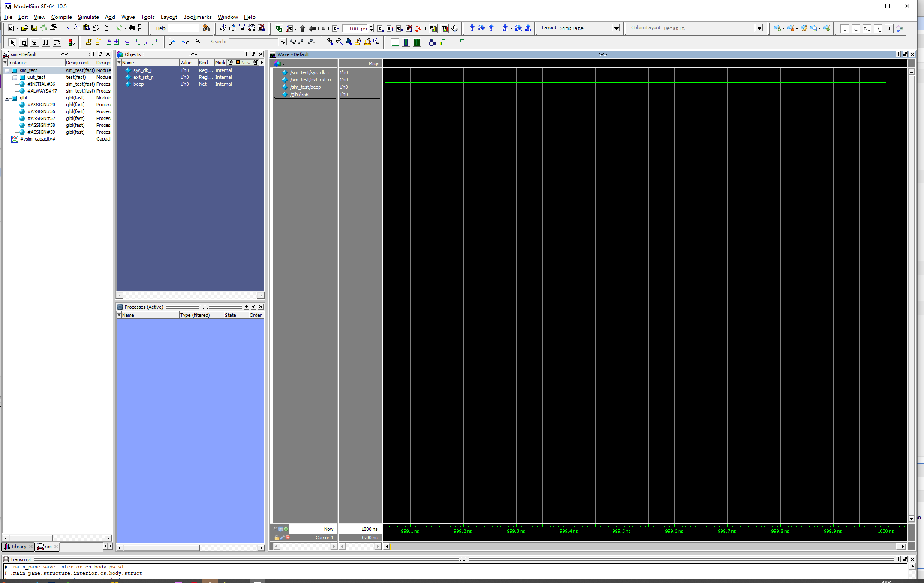Click the Search input field
The image size is (924, 583).
point(254,42)
